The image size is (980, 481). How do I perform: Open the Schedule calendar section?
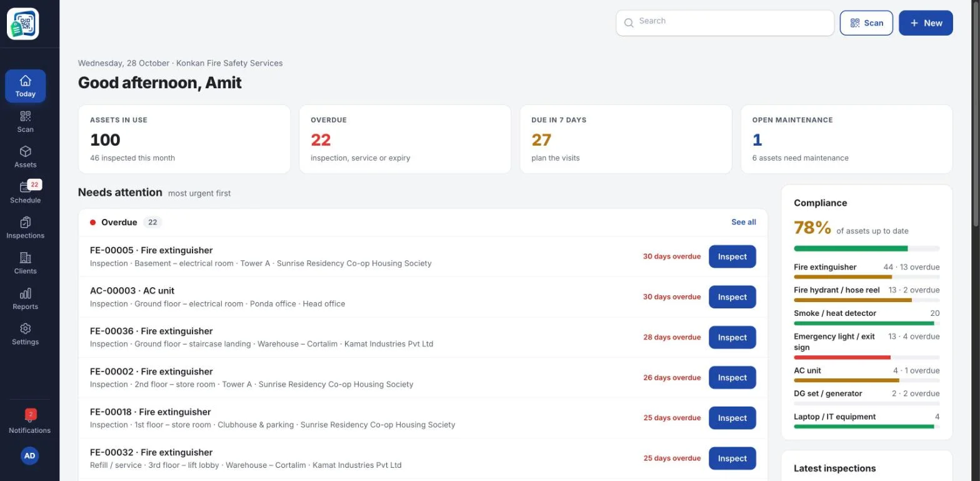(x=26, y=192)
